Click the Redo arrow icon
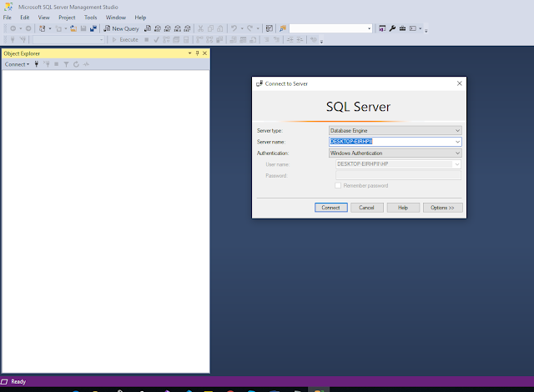The height and width of the screenshot is (392, 534). coord(249,28)
